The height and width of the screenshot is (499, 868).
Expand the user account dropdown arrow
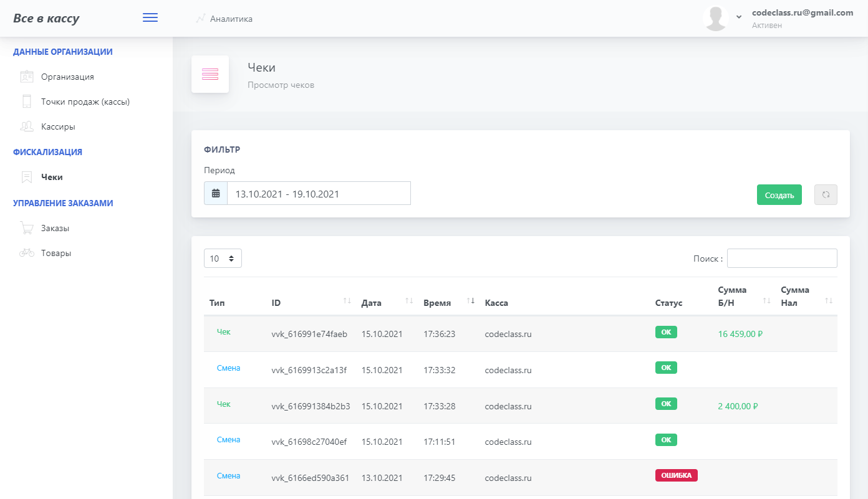739,17
